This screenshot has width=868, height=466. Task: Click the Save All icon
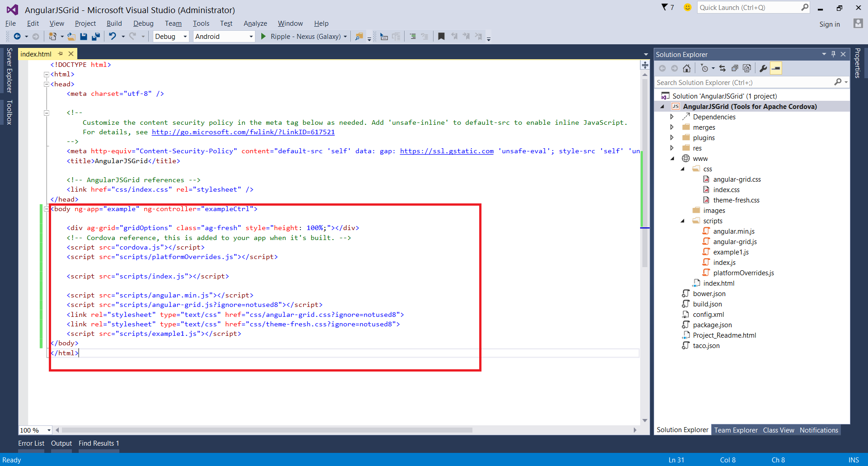click(x=96, y=37)
